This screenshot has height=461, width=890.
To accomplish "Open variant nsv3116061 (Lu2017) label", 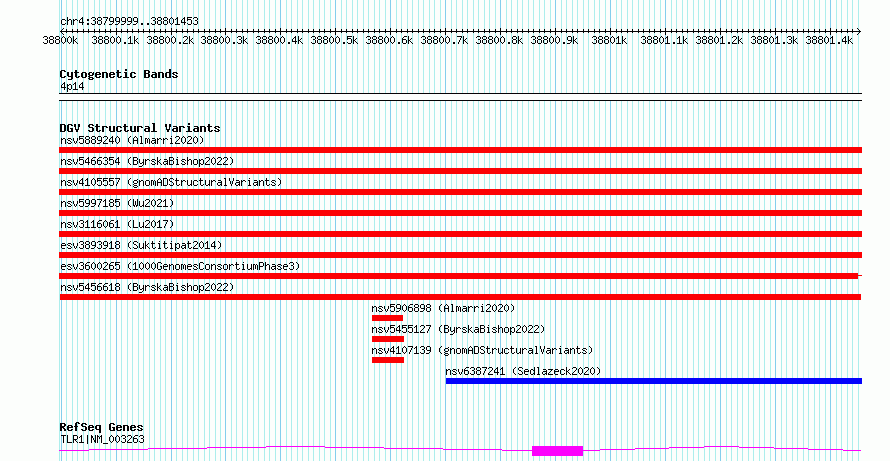I will click(117, 224).
